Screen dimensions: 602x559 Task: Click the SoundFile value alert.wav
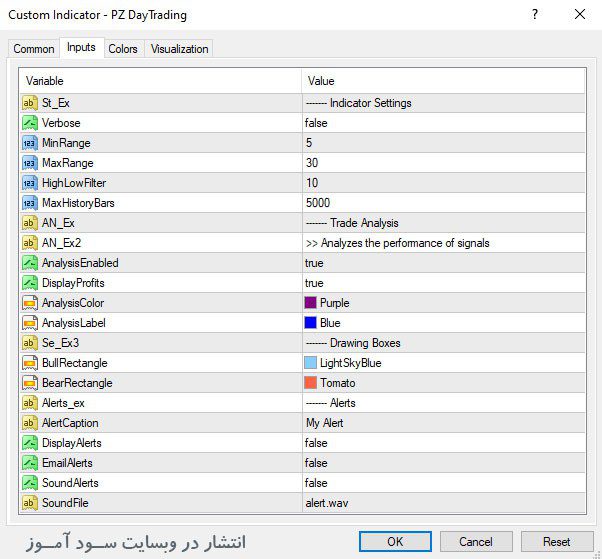[327, 503]
